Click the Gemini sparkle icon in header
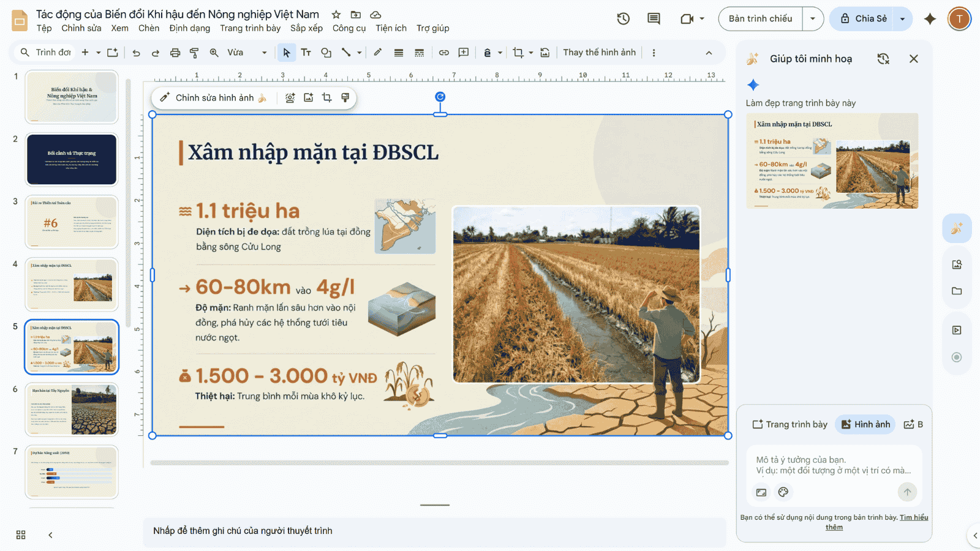The height and width of the screenshot is (551, 980). [930, 19]
